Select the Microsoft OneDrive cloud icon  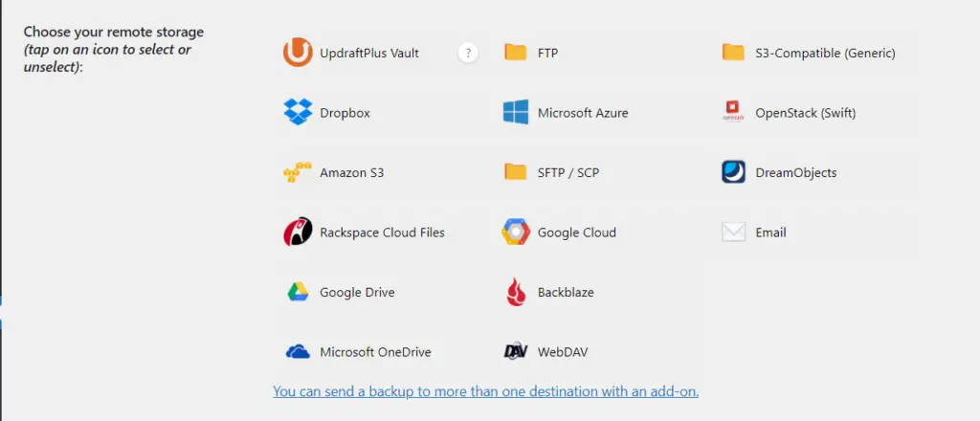pyautogui.click(x=298, y=352)
